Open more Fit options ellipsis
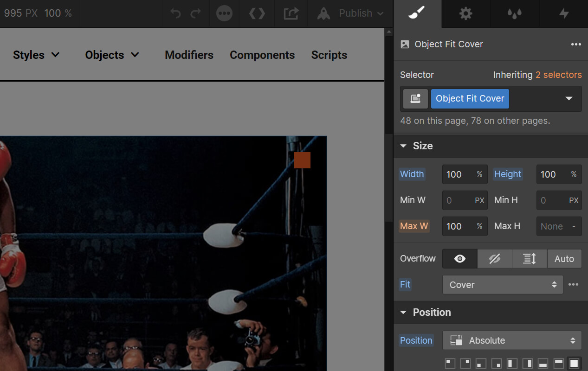 tap(573, 285)
